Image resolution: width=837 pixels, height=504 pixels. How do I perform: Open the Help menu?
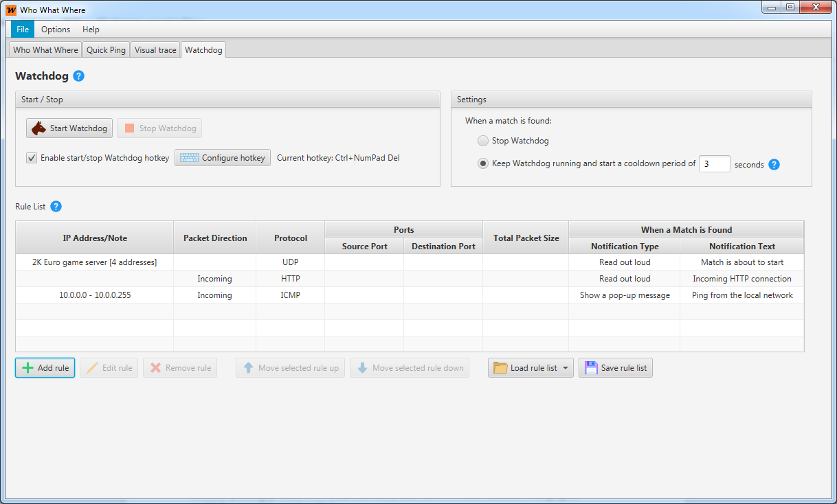pyautogui.click(x=91, y=30)
